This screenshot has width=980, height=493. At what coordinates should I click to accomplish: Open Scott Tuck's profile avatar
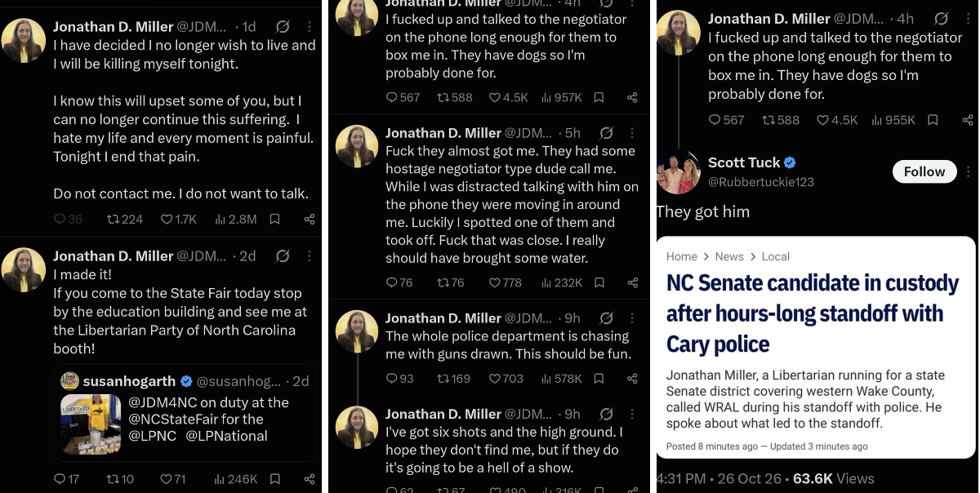pos(678,171)
